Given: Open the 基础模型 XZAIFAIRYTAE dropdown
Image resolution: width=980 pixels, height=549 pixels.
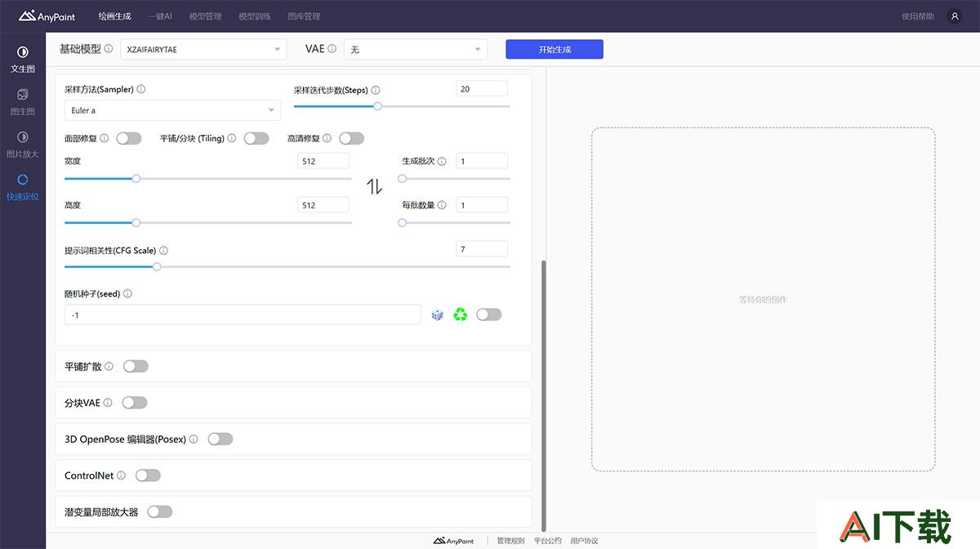Looking at the screenshot, I should [x=203, y=49].
